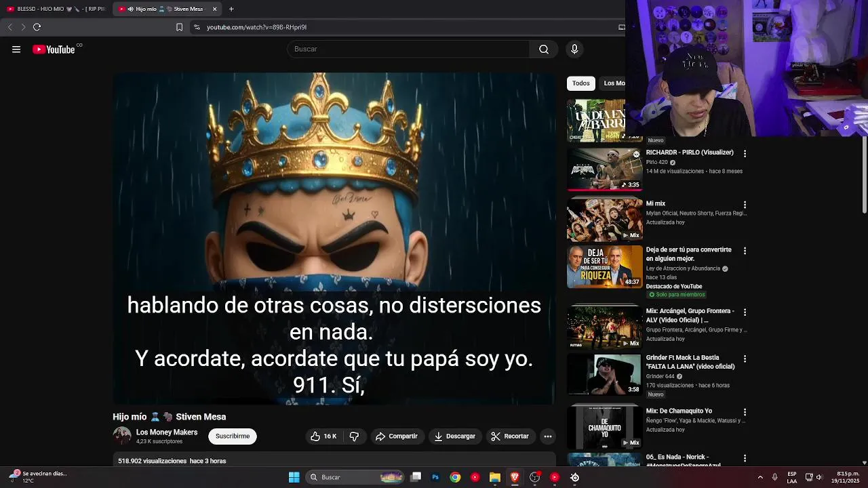The height and width of the screenshot is (488, 868).
Task: Open the Mi mix thumbnail
Action: 604,220
